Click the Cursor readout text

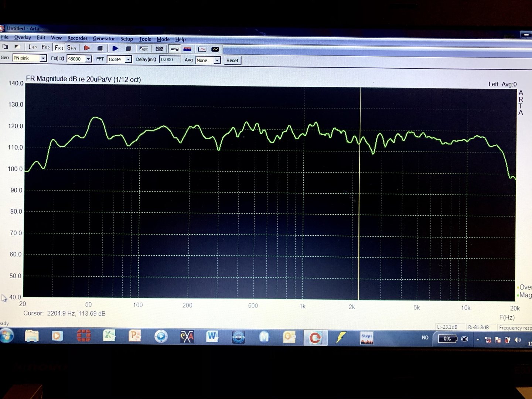[x=64, y=313]
